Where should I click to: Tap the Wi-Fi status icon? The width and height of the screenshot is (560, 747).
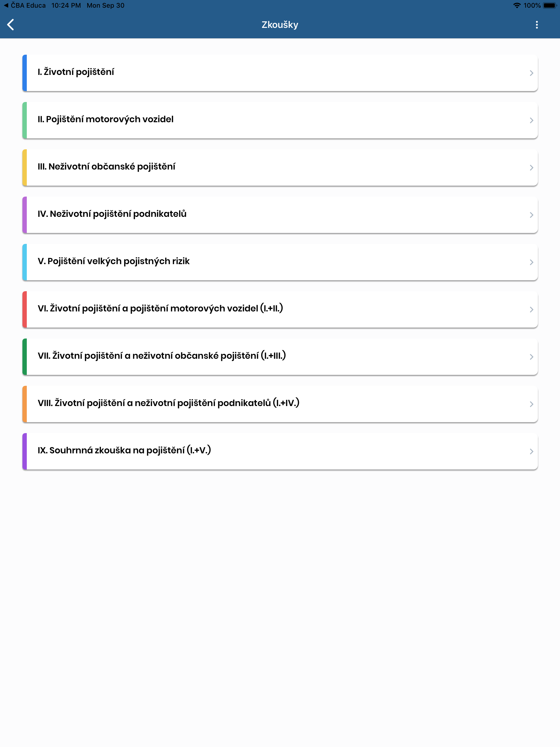[x=517, y=5]
